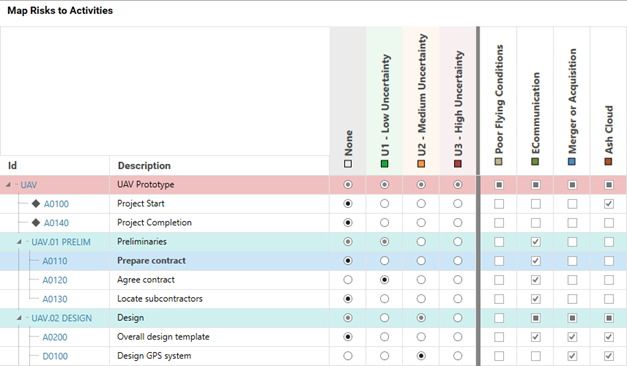This screenshot has width=627, height=366.
Task: Click ECommunication green color square
Action: tap(535, 162)
